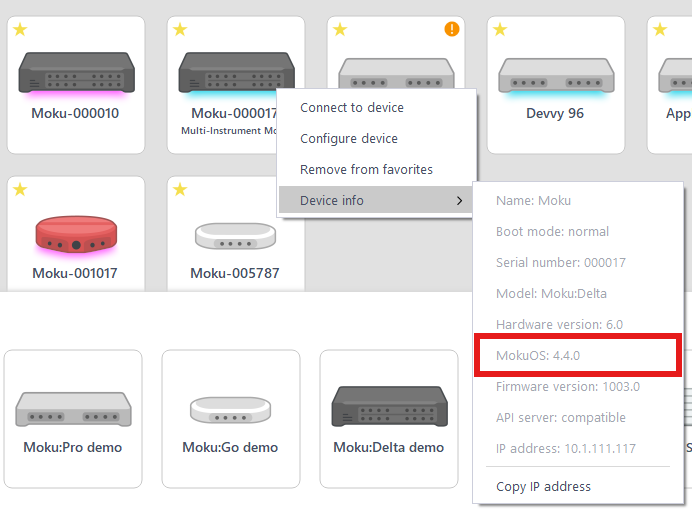This screenshot has width=692, height=522.
Task: Choose Remove from favorites
Action: (376, 169)
